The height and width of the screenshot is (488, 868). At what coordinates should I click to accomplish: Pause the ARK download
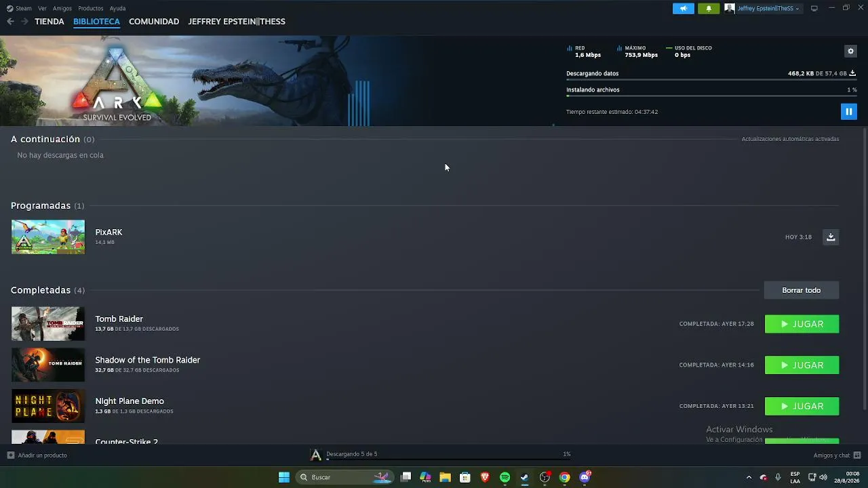[x=848, y=112]
